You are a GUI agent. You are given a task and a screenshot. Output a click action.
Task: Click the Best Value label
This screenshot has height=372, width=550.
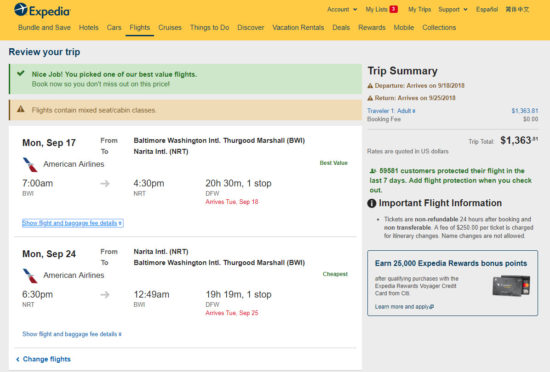click(x=333, y=163)
